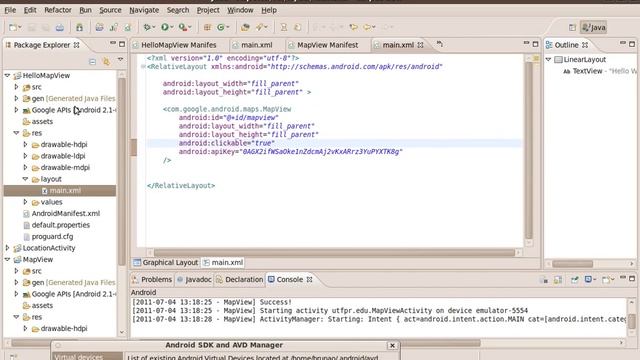This screenshot has height=360, width=640.
Task: Toggle Link with Editor in Package Explorer
Action: (106, 62)
